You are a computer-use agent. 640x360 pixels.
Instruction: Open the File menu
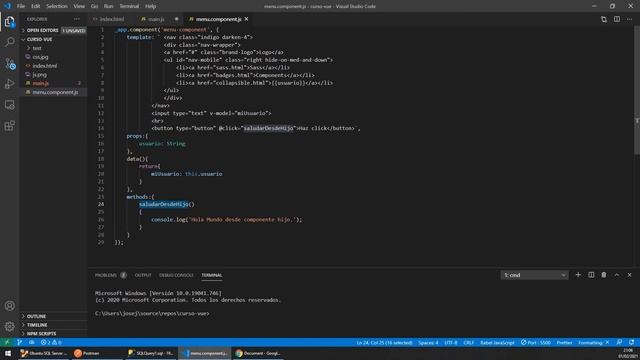point(21,6)
